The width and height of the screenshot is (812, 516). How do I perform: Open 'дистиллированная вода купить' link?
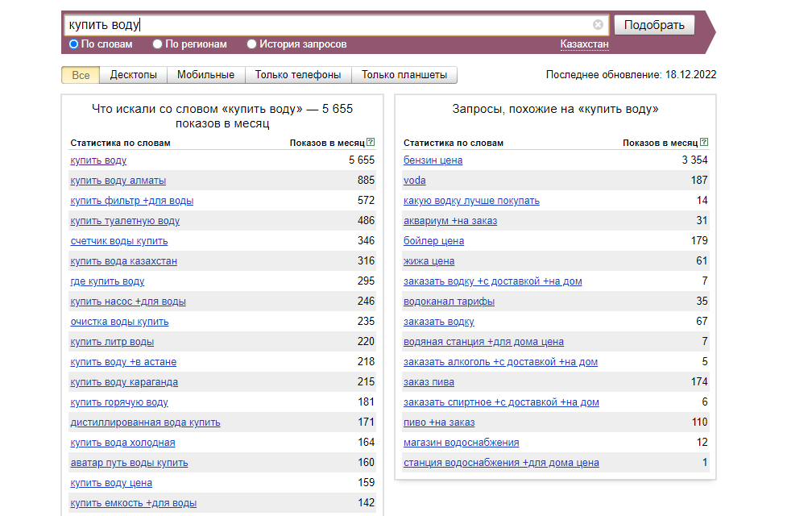[x=146, y=423]
